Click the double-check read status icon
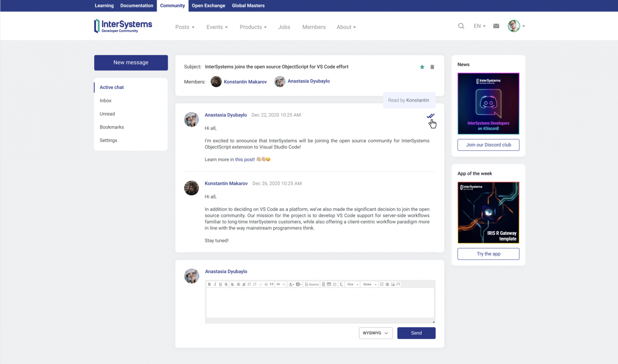 click(430, 116)
